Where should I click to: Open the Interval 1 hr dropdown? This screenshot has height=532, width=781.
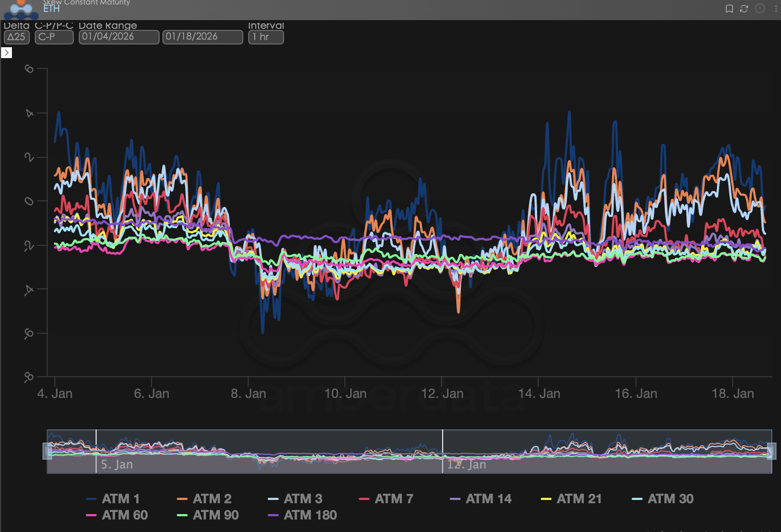266,37
